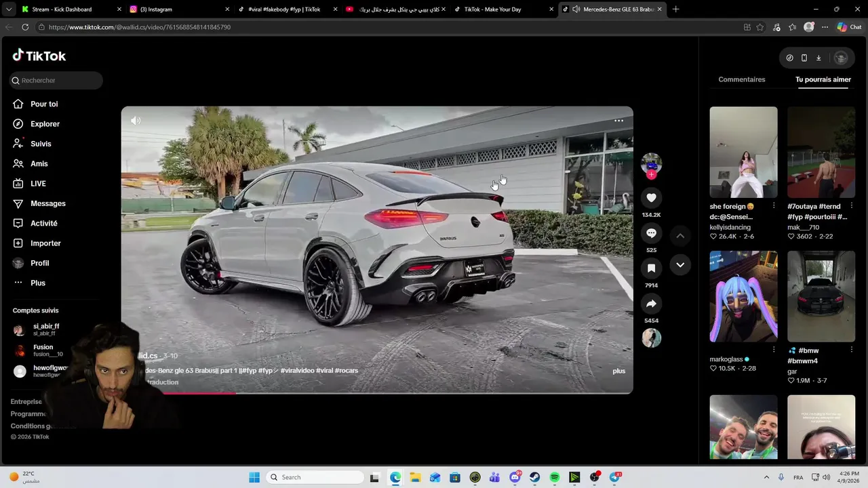Open a new browser tab
The width and height of the screenshot is (868, 488).
(x=675, y=9)
